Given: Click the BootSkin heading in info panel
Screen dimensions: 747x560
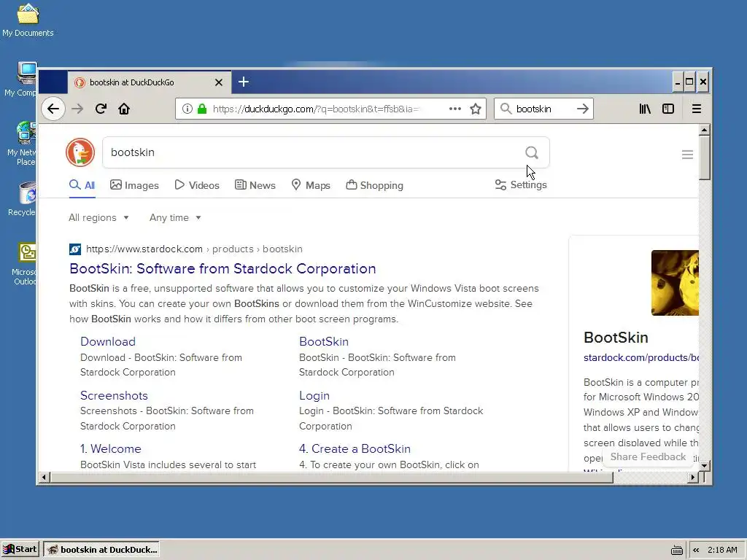Looking at the screenshot, I should tap(616, 338).
